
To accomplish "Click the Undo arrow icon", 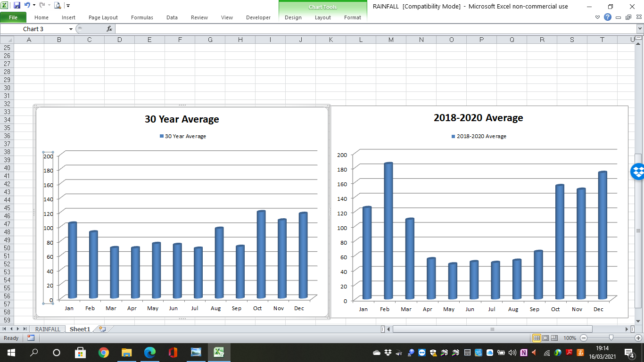I will click(x=27, y=6).
